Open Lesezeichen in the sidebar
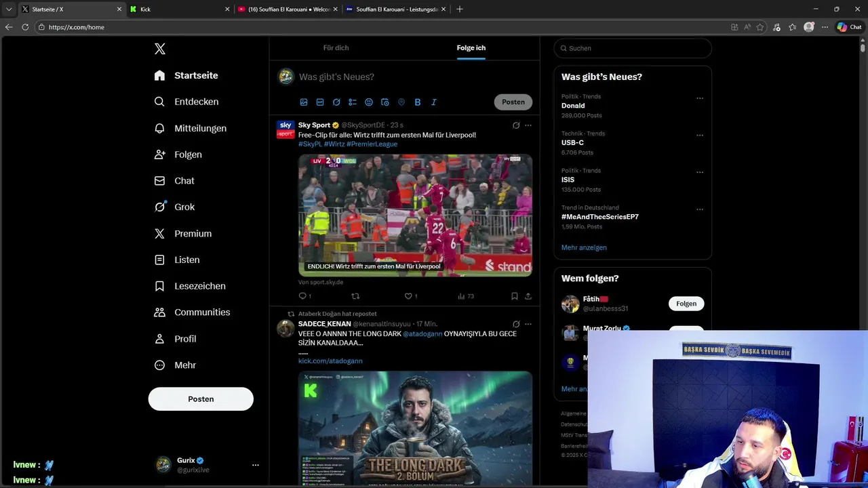 coord(189,286)
